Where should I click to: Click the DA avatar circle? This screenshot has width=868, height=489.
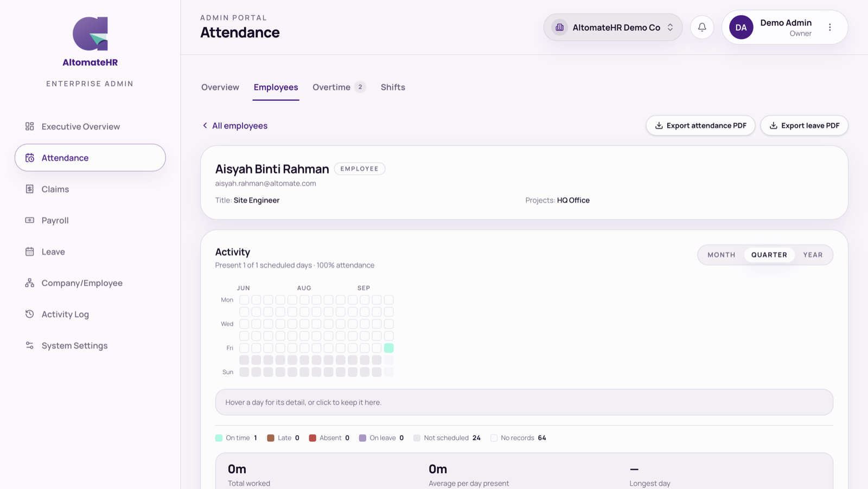741,27
